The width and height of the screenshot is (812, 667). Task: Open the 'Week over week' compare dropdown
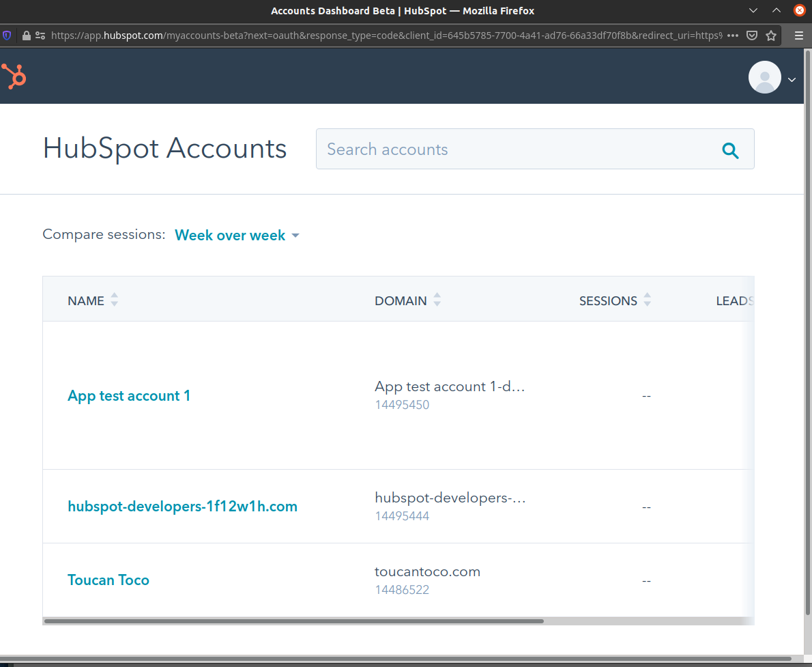click(237, 235)
